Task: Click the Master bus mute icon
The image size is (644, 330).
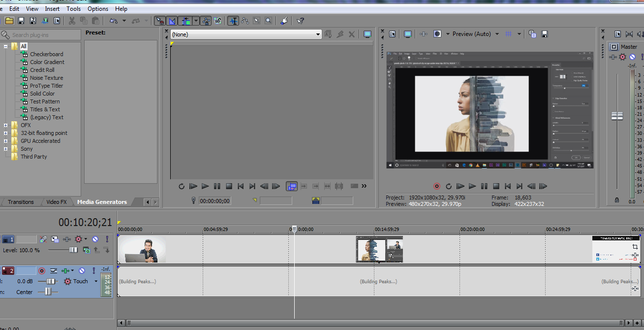Action: tap(633, 57)
